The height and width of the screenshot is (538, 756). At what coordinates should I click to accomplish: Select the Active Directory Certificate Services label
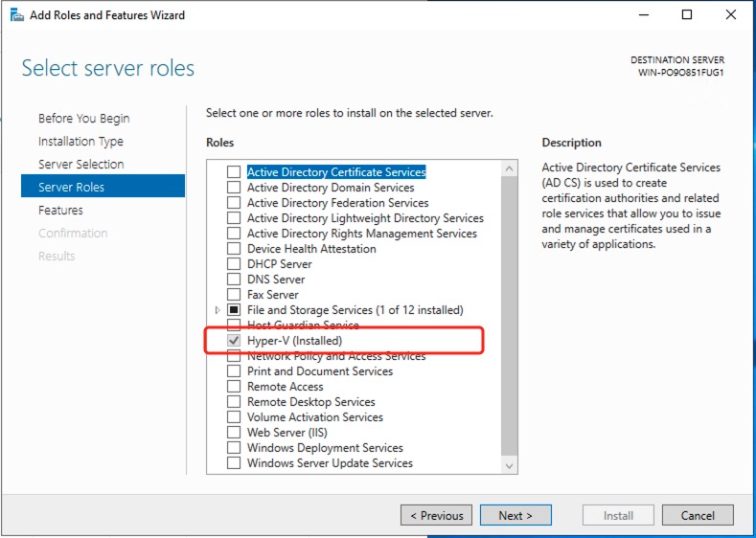pos(336,172)
